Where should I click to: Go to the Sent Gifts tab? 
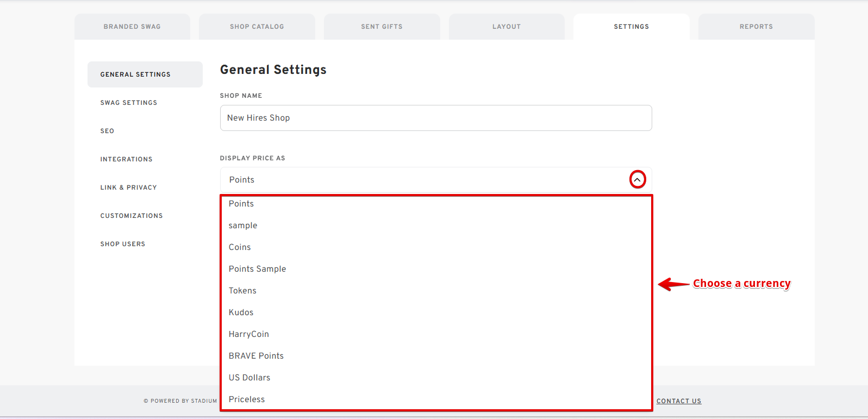click(382, 27)
